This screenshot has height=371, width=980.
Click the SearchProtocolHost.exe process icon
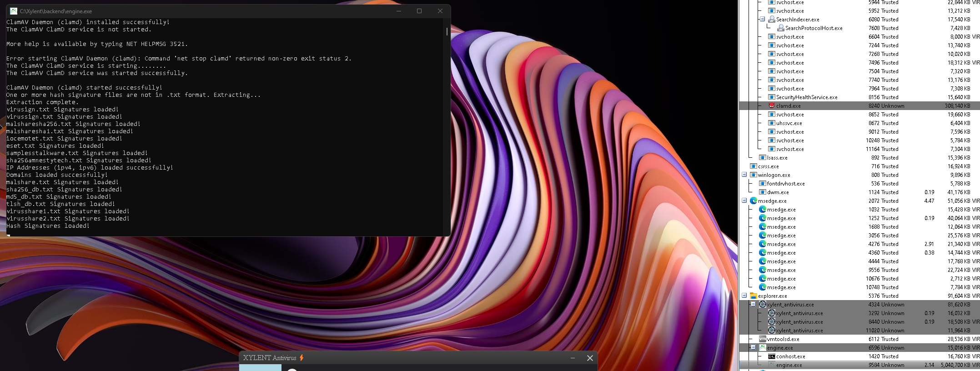780,28
